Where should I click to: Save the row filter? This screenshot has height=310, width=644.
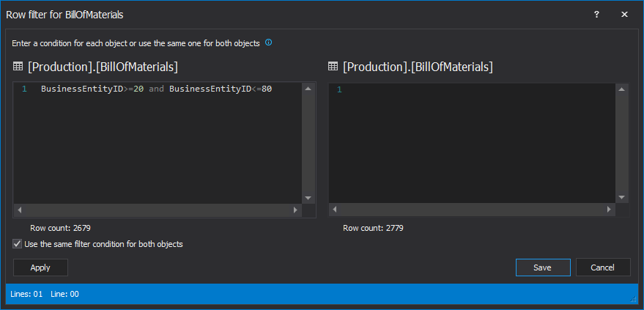tap(542, 267)
